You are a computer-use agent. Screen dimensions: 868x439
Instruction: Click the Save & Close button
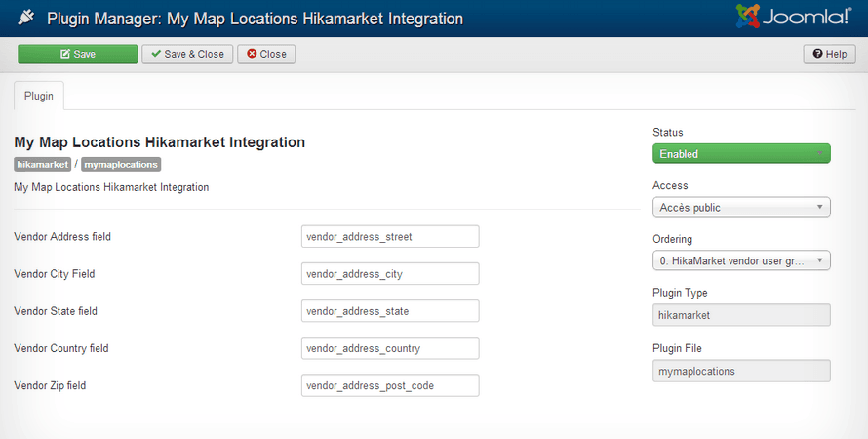click(x=187, y=54)
